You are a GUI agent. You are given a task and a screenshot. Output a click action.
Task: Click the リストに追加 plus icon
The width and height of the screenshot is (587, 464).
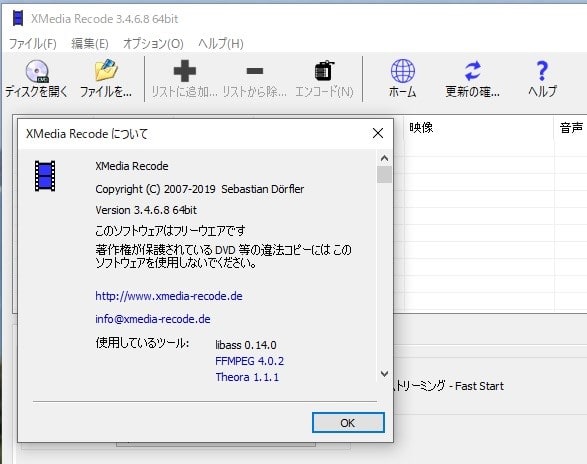tap(185, 71)
